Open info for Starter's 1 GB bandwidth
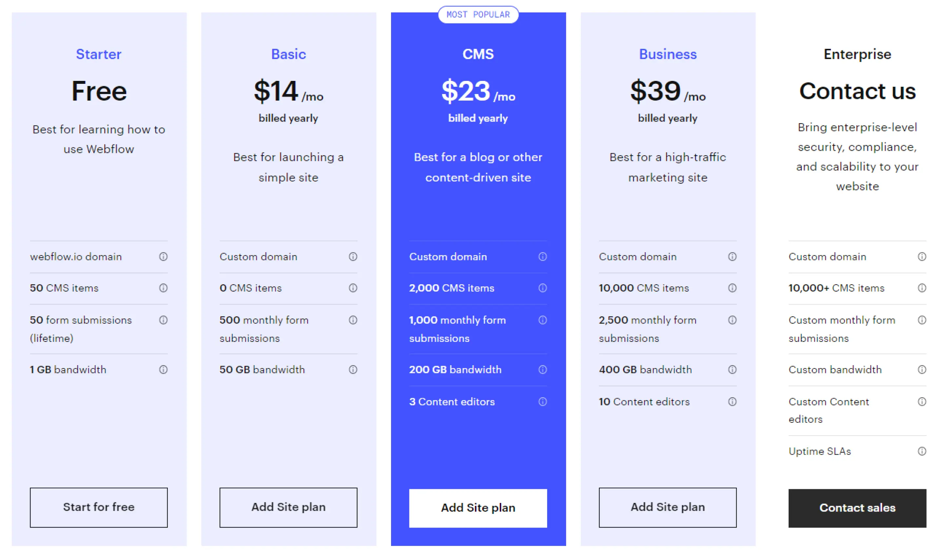 tap(163, 369)
